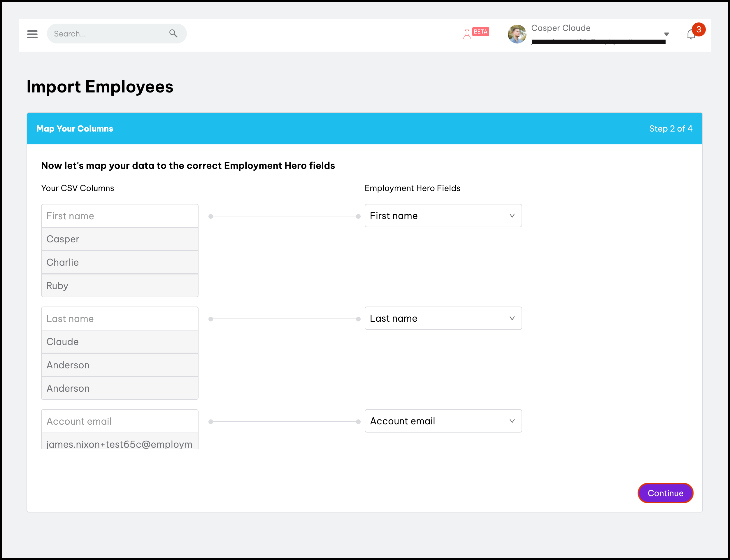Click the Casper Claude user name

(561, 28)
